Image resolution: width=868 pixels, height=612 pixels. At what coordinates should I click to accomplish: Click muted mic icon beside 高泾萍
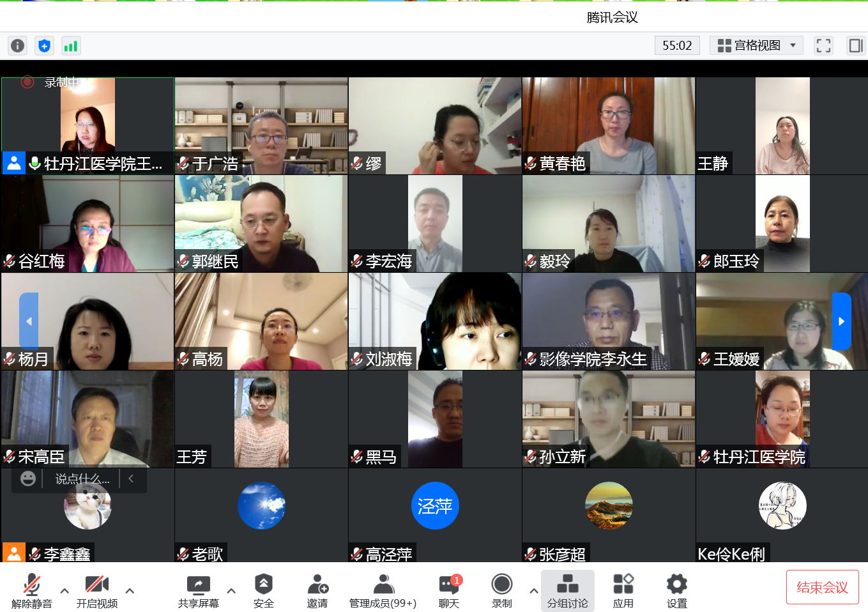[x=357, y=554]
